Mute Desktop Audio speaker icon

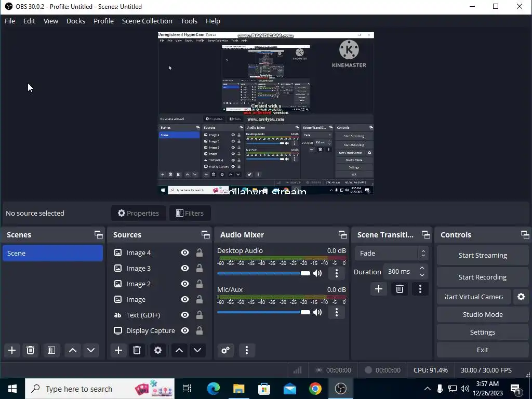point(317,273)
